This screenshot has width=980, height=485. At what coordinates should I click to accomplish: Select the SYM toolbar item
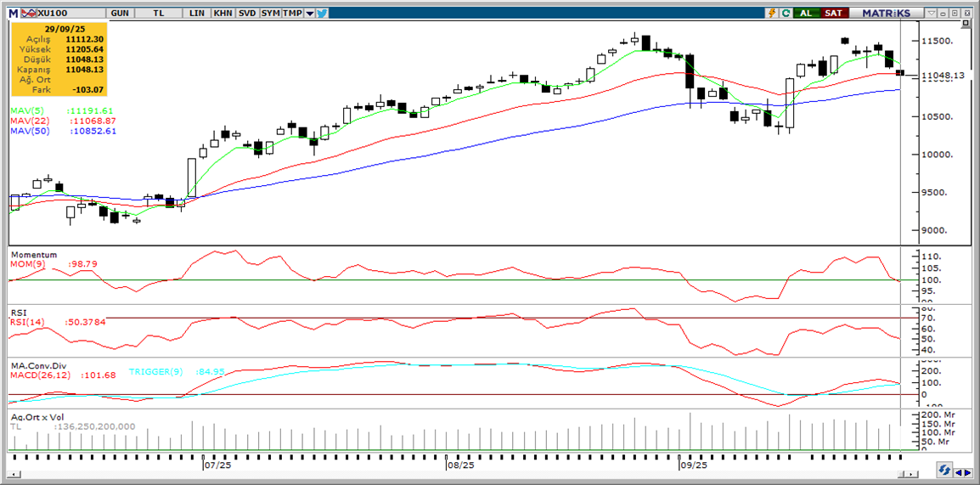(270, 14)
